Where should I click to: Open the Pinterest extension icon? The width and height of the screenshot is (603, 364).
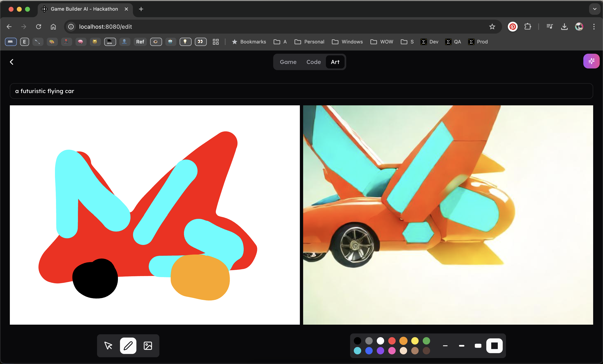pos(513,27)
